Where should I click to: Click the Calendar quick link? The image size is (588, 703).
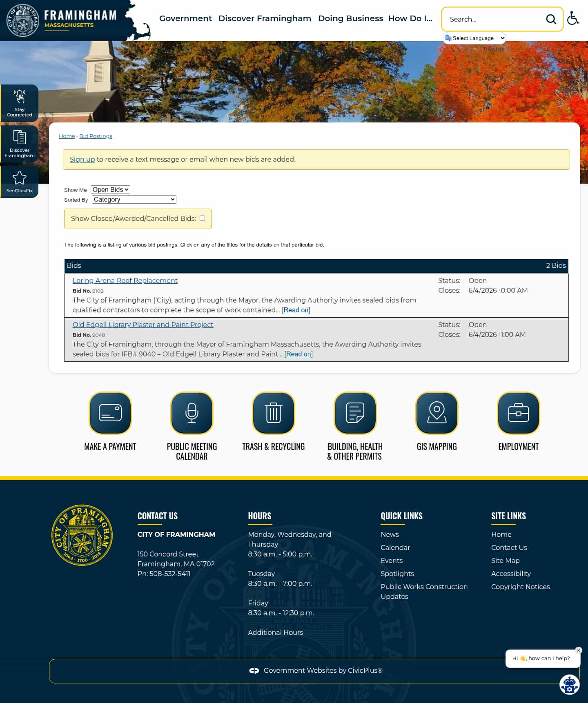[x=395, y=547]
